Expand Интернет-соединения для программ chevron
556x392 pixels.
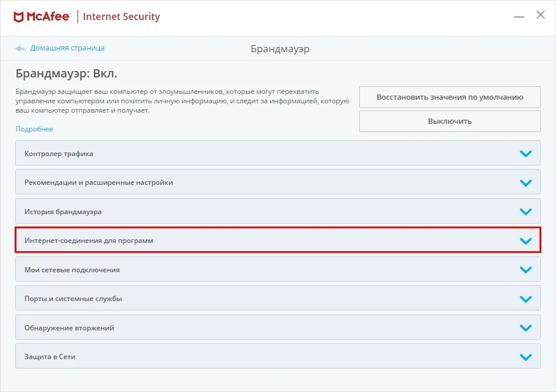[x=525, y=241]
